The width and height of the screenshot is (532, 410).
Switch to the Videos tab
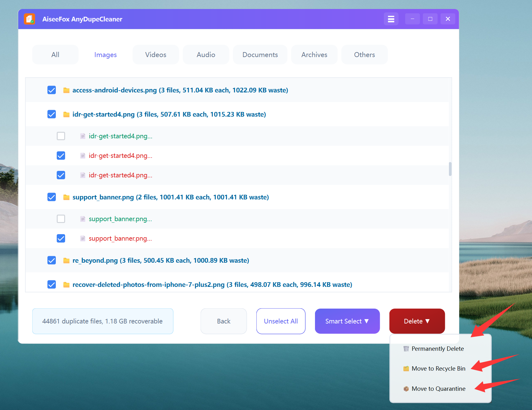click(x=156, y=55)
